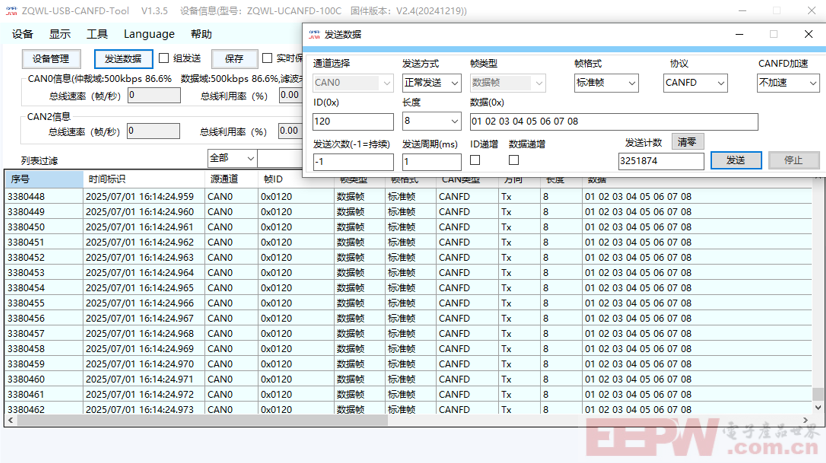Open the 帧类型 数据帧 dropdown
The width and height of the screenshot is (826, 463).
tap(507, 83)
